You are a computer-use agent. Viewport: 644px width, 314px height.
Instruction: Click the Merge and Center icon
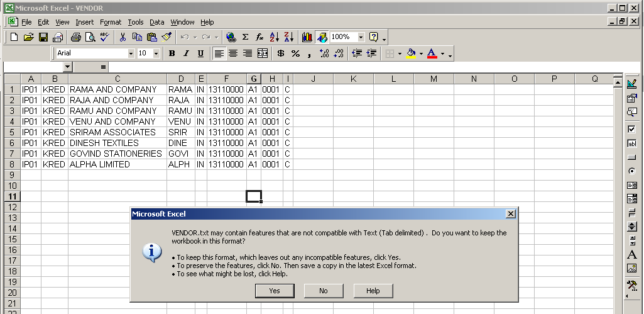tap(263, 53)
